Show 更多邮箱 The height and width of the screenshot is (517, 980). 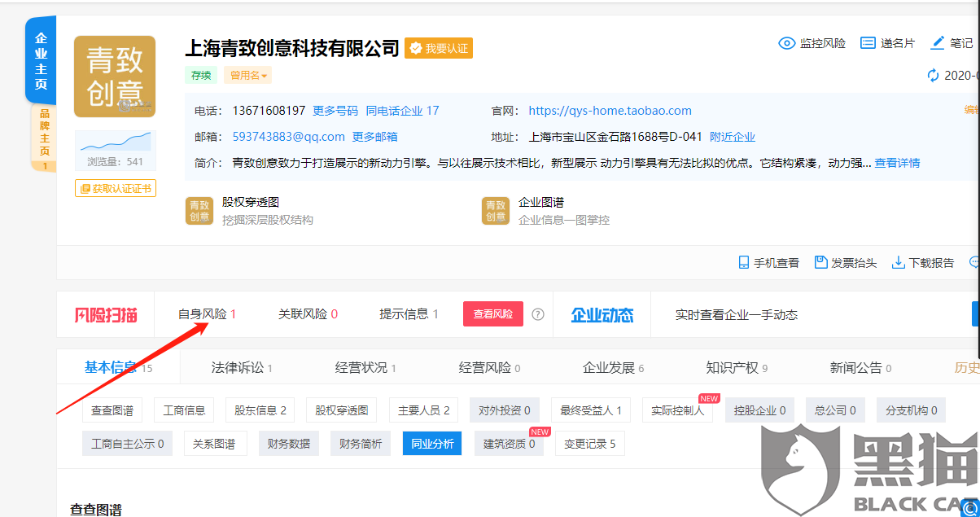[x=375, y=137]
